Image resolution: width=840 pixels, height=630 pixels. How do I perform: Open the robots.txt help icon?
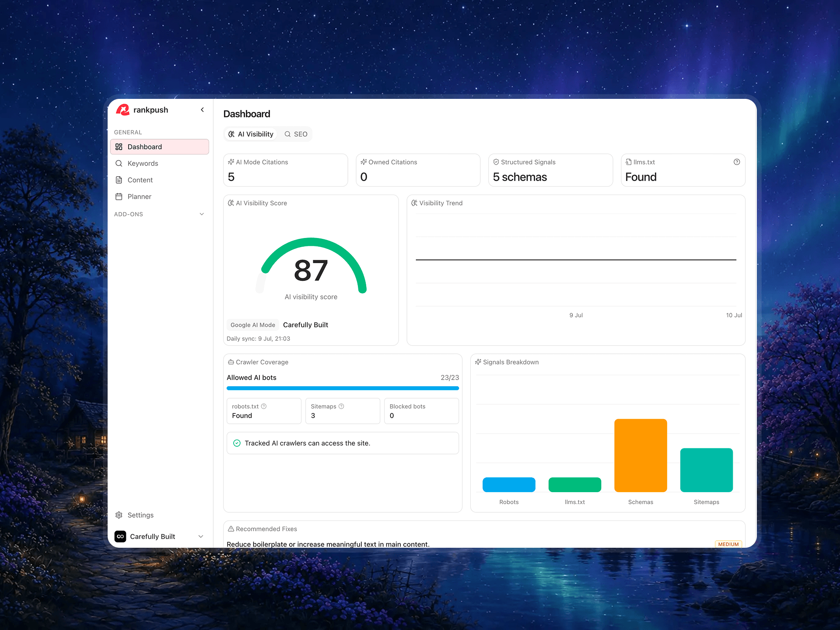[x=264, y=406]
